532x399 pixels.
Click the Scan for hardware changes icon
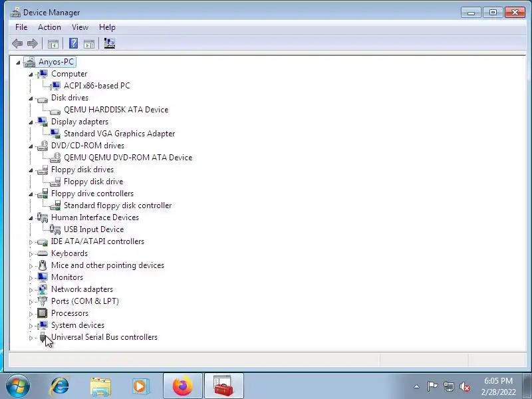tap(109, 43)
